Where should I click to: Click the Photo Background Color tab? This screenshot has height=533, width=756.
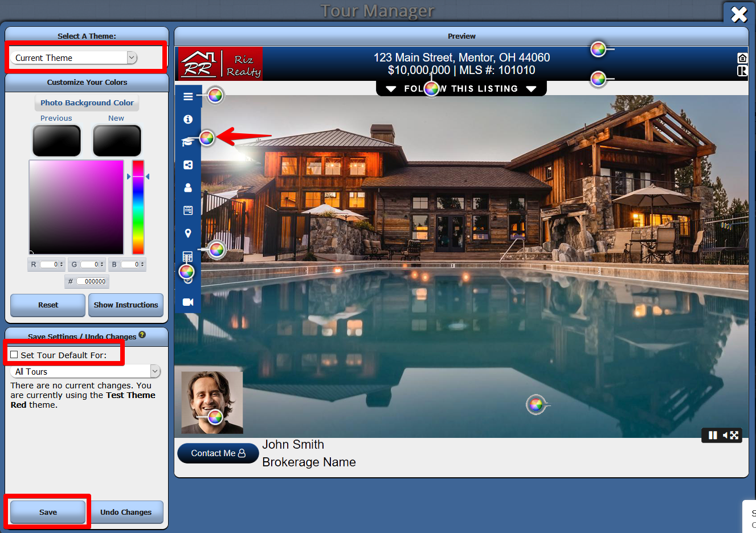tap(87, 103)
